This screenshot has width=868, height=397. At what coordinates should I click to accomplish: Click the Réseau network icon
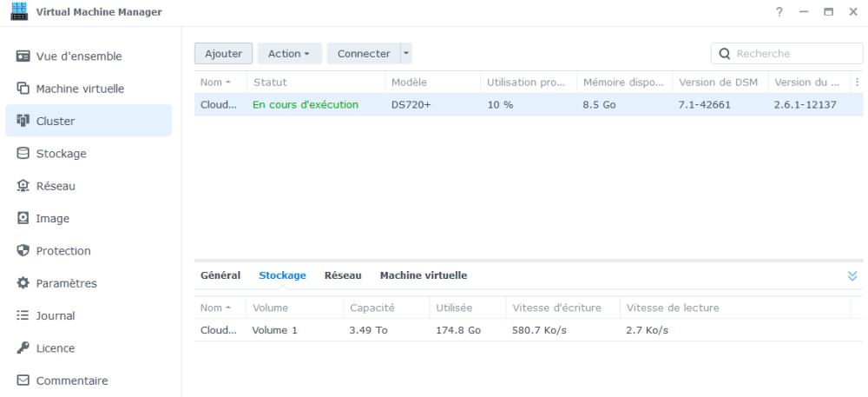(23, 186)
